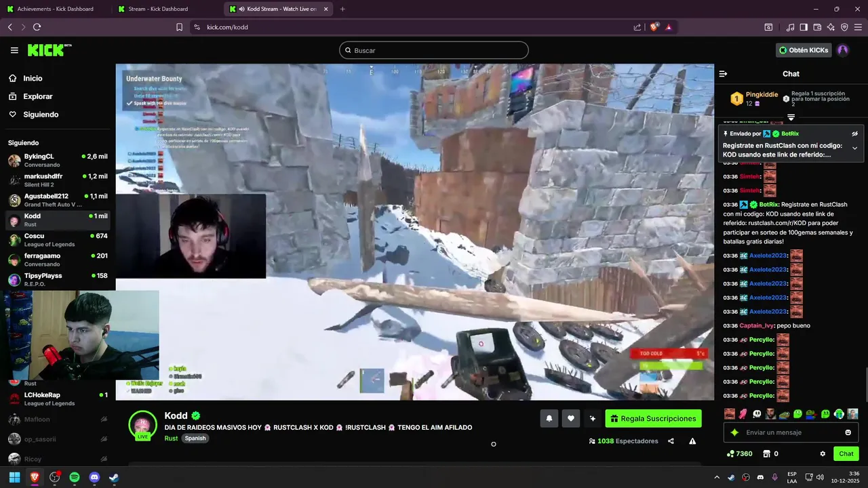Open the user profile avatar menu
Screen dimensions: 868x488
click(x=843, y=50)
